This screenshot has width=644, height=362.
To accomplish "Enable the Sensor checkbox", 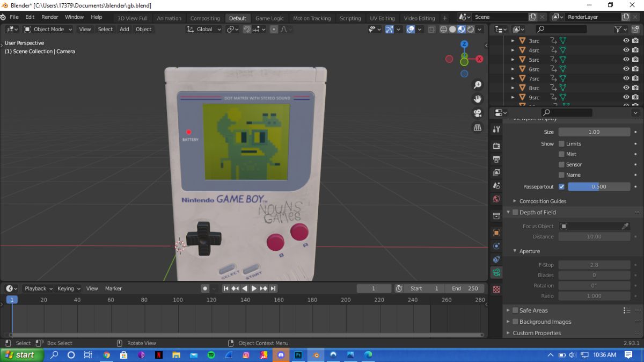I will coord(561,164).
